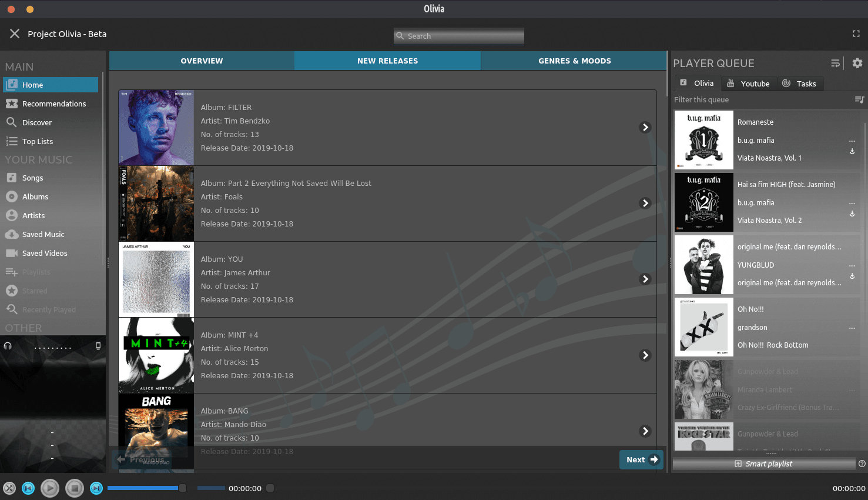The width and height of the screenshot is (868, 500).
Task: Toggle the repeat queue icon
Action: [835, 63]
